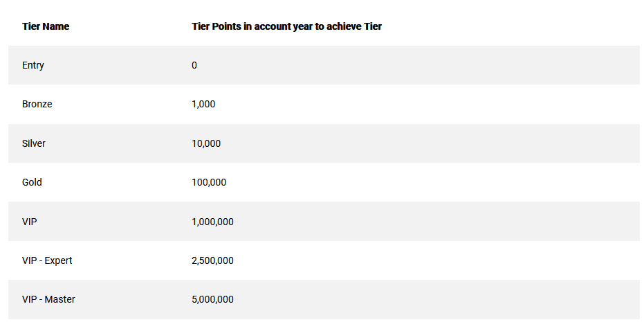Select the VIP - Master tier cell
Screen dimensions: 644x329
tap(48, 299)
